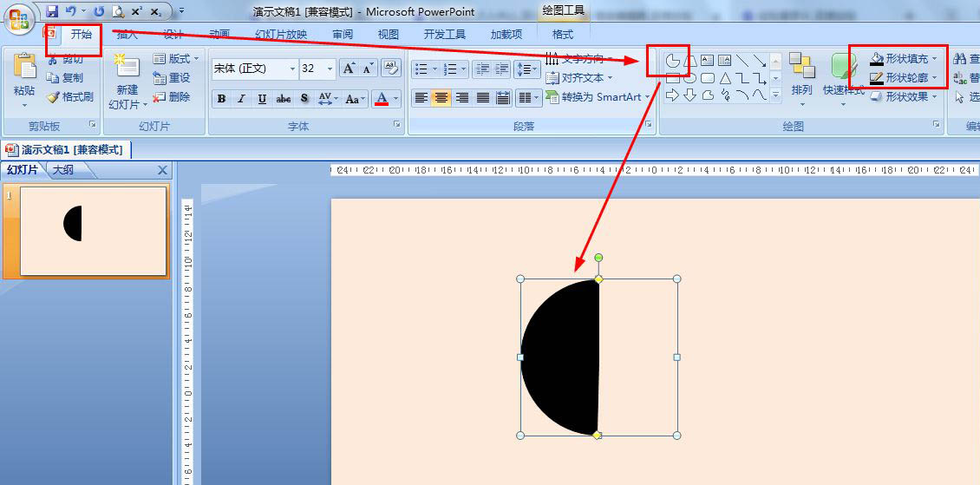The height and width of the screenshot is (485, 980).
Task: Toggle strikethrough (abc) formatting
Action: coord(283,99)
